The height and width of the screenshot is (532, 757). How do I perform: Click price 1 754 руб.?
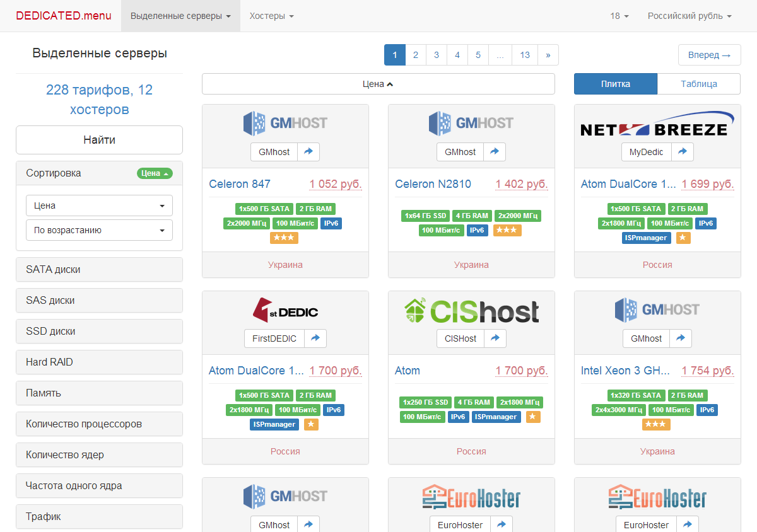click(708, 371)
